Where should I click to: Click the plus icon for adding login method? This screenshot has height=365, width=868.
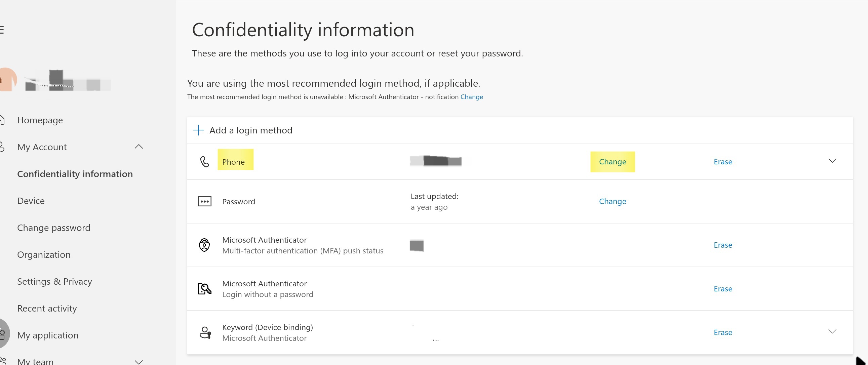coord(198,130)
